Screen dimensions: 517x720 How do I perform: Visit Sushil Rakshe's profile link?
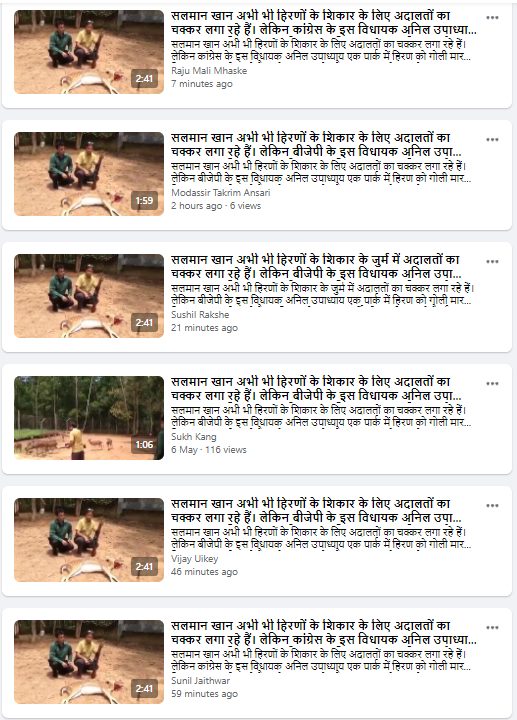200,315
